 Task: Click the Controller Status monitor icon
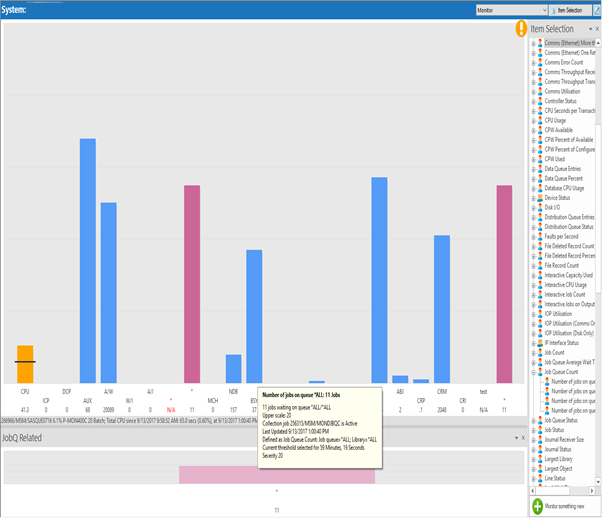click(539, 101)
